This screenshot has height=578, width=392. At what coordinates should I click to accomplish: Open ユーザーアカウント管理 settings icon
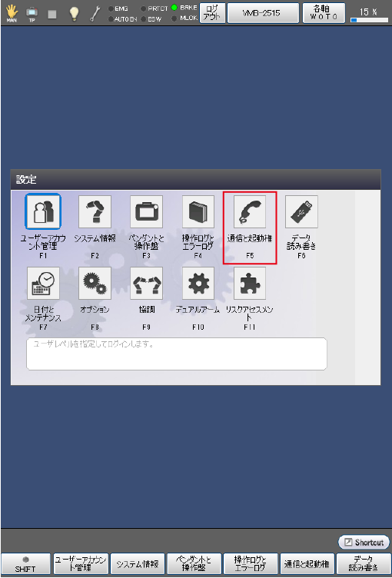click(43, 211)
